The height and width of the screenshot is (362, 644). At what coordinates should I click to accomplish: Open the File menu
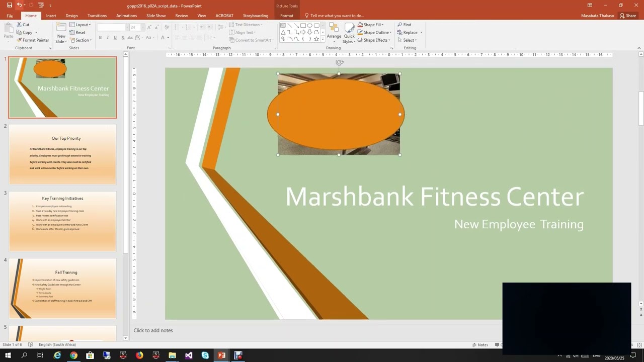pos(10,16)
